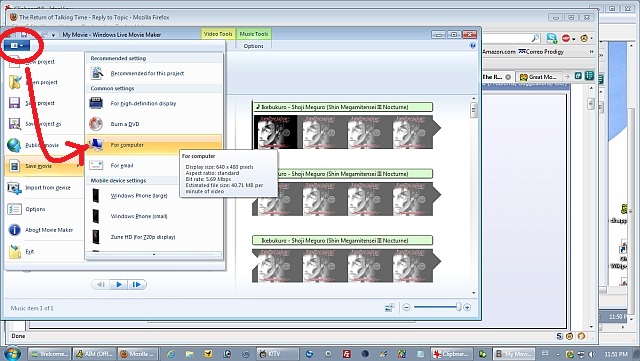The image size is (640, 361).
Task: Click the Save movie film icon
Action: coord(15,166)
